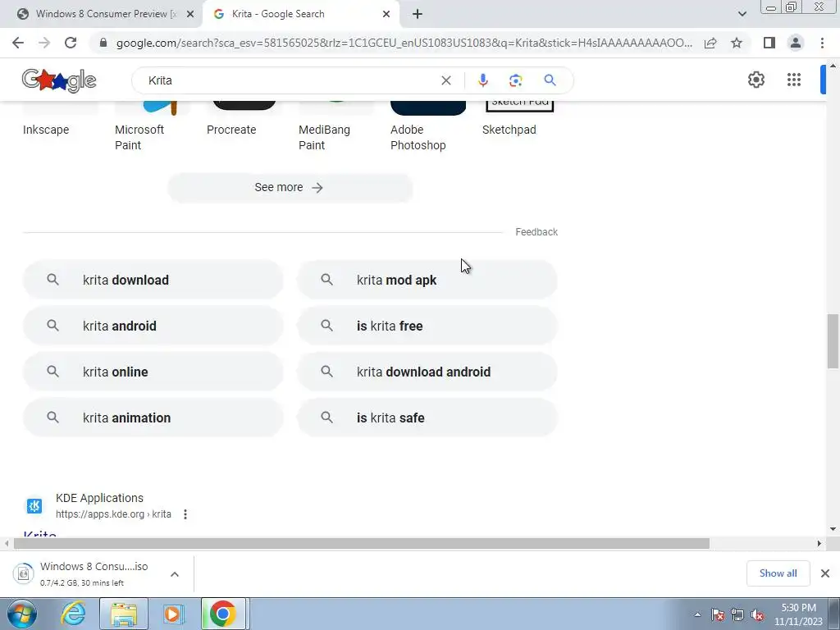The image size is (840, 630).
Task: Click the Feedback link
Action: pyautogui.click(x=536, y=232)
